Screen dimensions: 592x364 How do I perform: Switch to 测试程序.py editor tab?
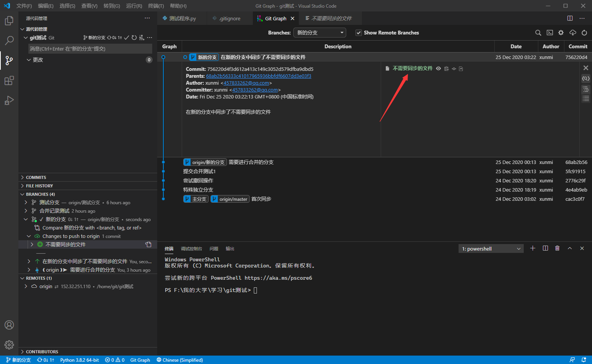[x=182, y=18]
